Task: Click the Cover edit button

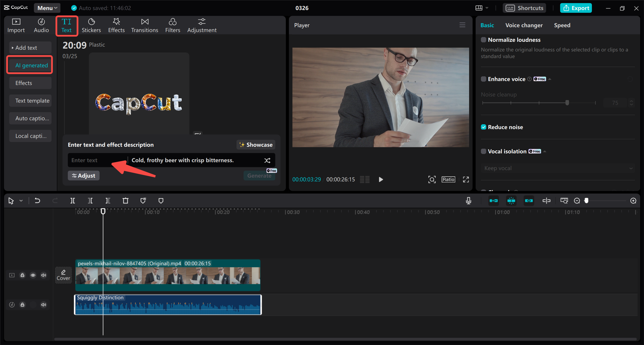Action: (63, 275)
